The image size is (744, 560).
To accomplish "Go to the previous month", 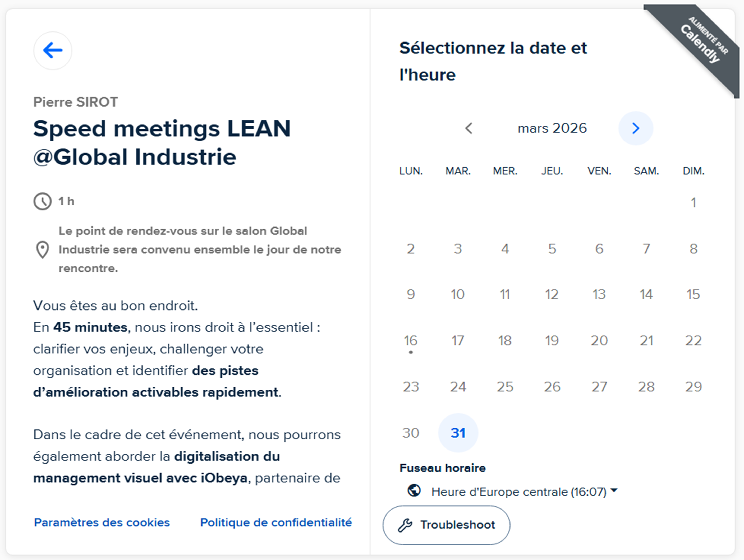I will coord(469,128).
